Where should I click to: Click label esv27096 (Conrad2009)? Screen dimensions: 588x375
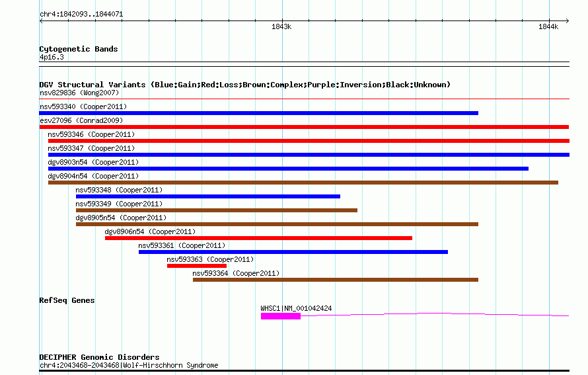[81, 120]
